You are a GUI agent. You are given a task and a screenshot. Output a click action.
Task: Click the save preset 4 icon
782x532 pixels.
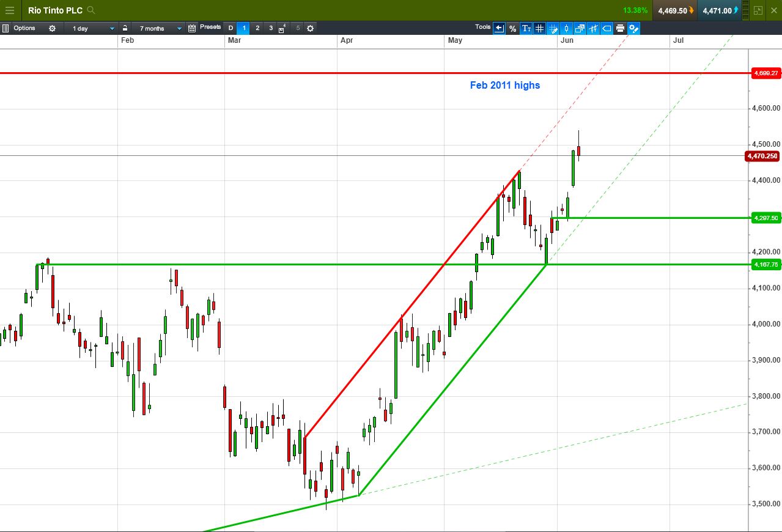coord(282,28)
